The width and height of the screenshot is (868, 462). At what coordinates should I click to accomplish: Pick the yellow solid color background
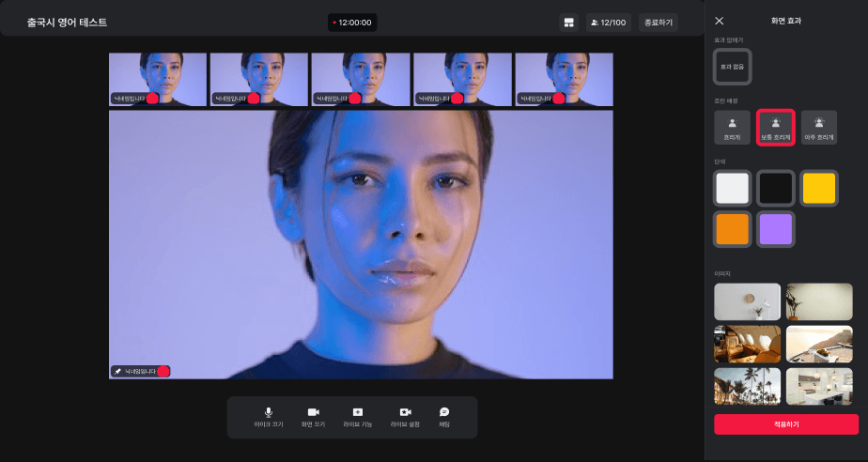(x=818, y=188)
